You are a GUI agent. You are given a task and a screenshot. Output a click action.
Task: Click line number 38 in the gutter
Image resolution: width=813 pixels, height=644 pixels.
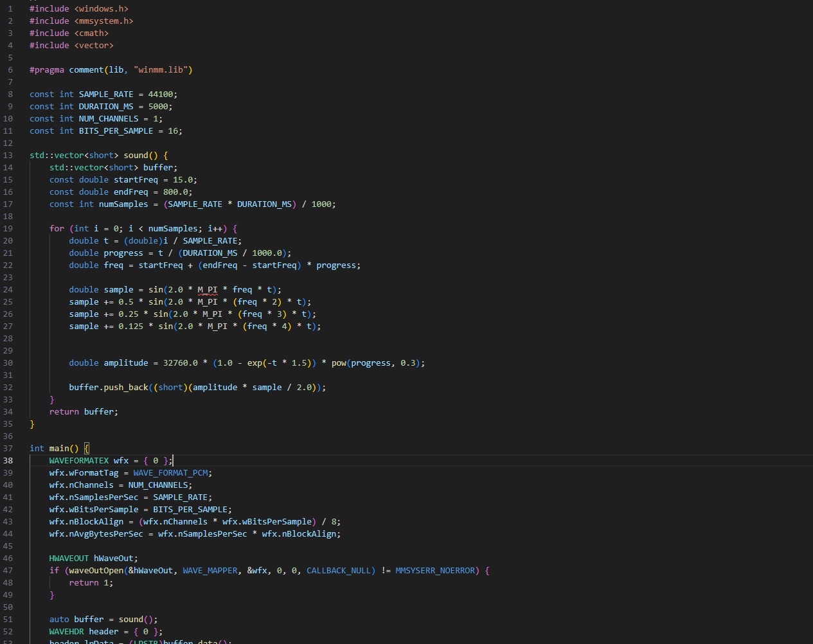click(8, 461)
